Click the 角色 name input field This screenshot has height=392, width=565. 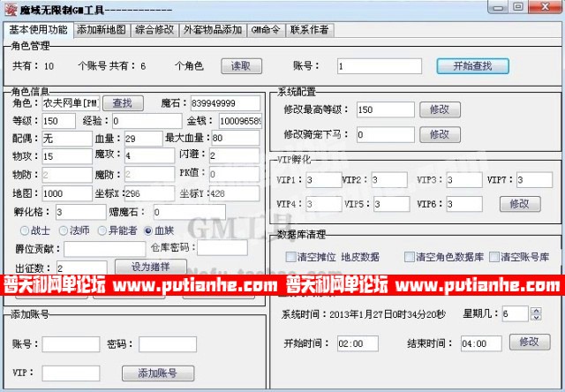pos(71,103)
